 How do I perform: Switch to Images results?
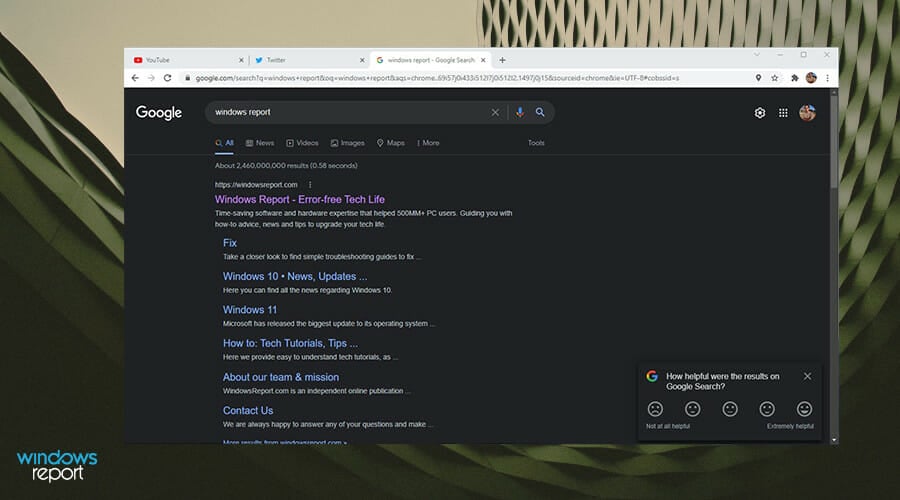click(x=347, y=143)
